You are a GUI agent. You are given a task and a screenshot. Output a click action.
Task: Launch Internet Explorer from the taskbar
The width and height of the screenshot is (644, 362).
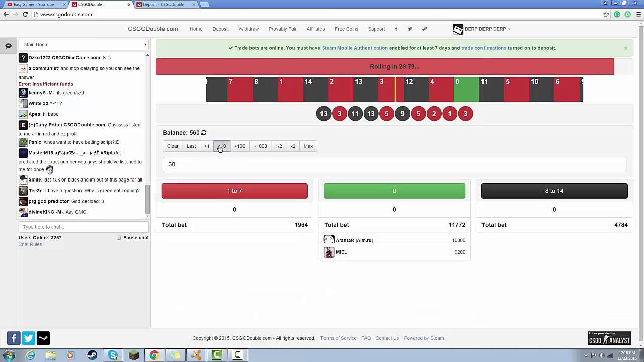(x=30, y=355)
